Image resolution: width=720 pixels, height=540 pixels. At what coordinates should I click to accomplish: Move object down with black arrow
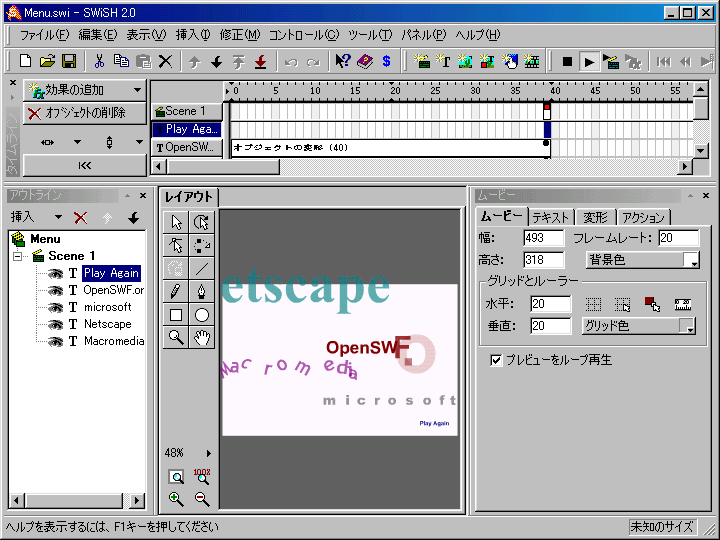[x=217, y=62]
